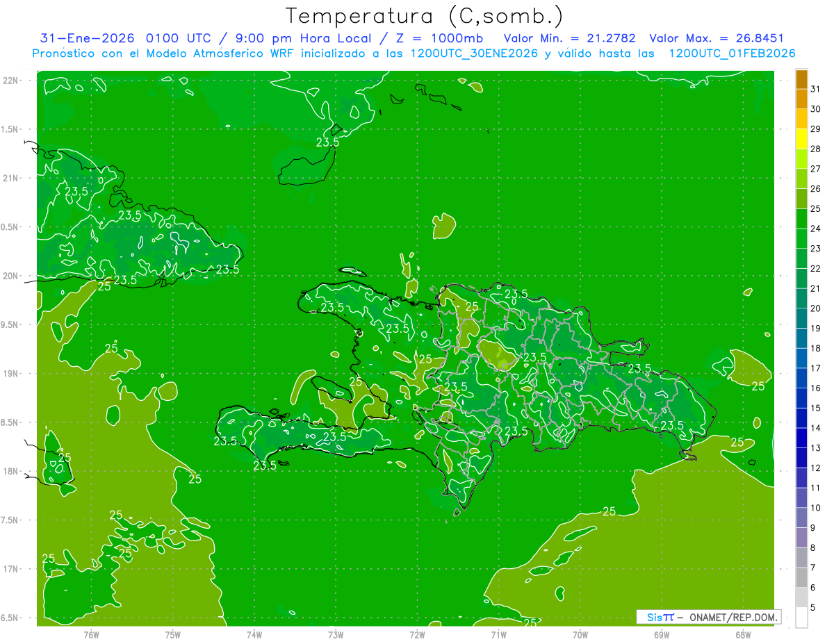Click the "76W" longitude label
The image size is (834, 644).
pos(91,635)
